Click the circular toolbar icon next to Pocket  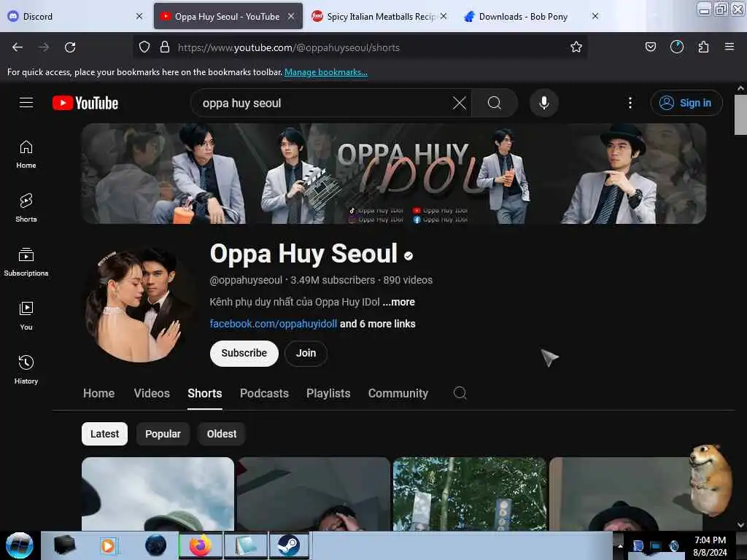click(x=676, y=47)
